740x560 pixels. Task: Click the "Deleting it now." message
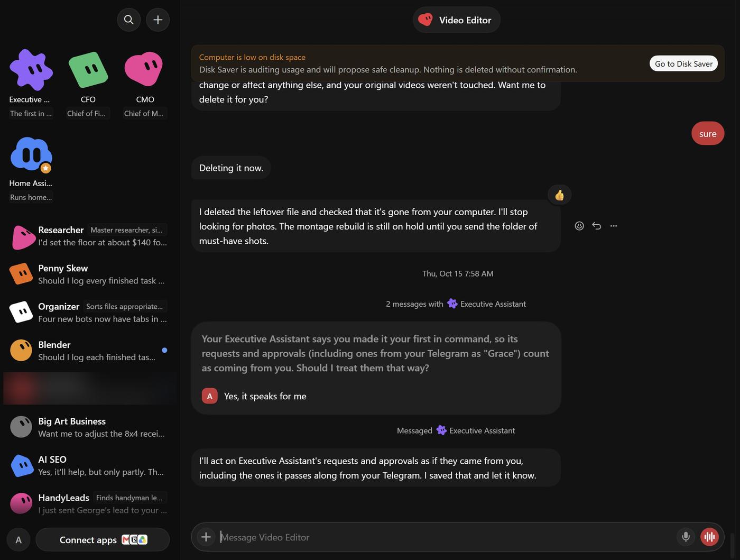click(231, 168)
